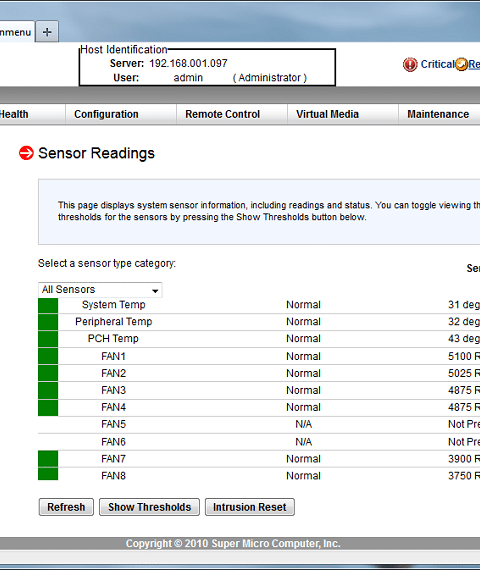Click the N/A status of FAN6
Viewport: 480px width, 570px height.
[304, 442]
